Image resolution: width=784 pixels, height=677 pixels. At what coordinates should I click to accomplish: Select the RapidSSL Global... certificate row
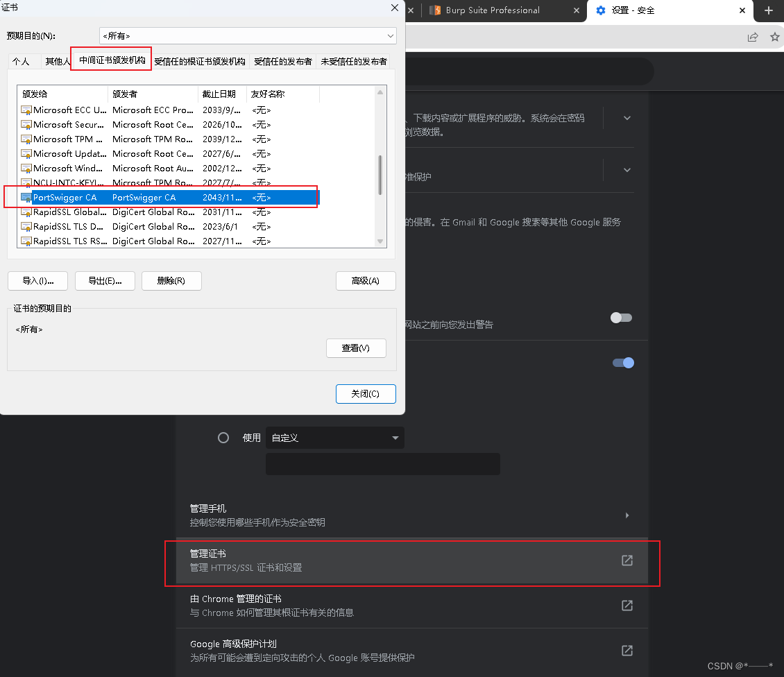tap(169, 212)
